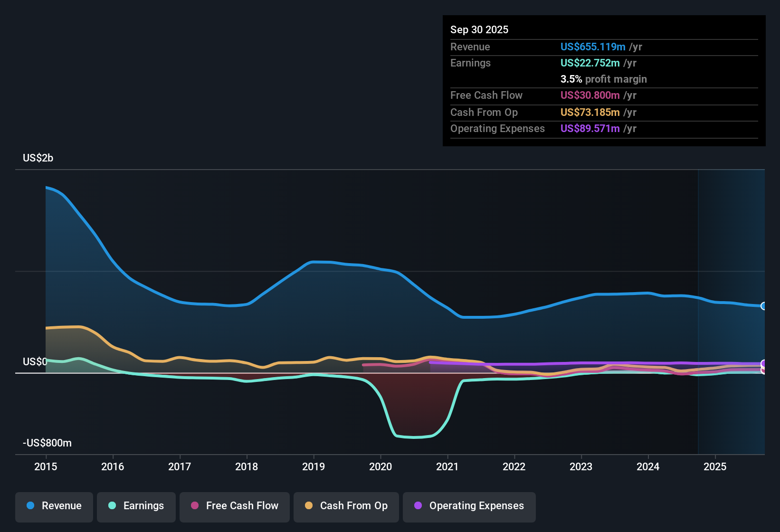780x532 pixels.
Task: Click the US$655.119m Revenue value
Action: [592, 47]
